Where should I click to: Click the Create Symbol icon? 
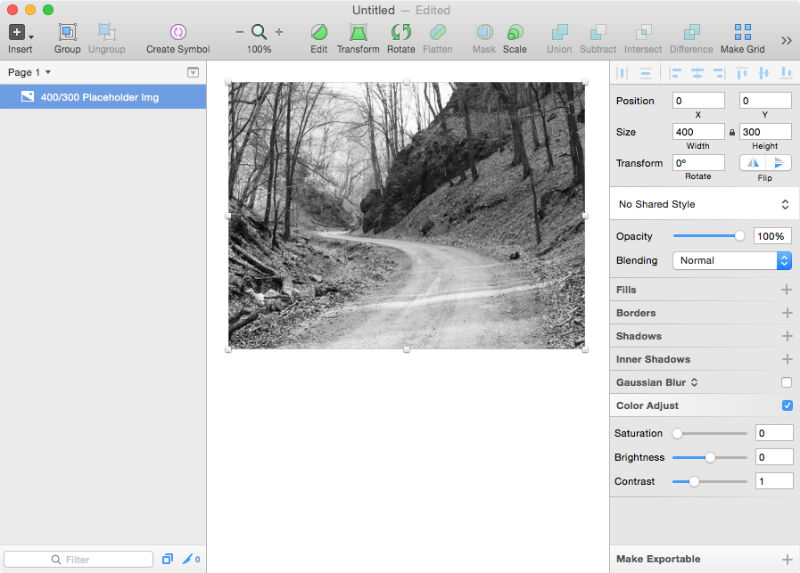(178, 32)
